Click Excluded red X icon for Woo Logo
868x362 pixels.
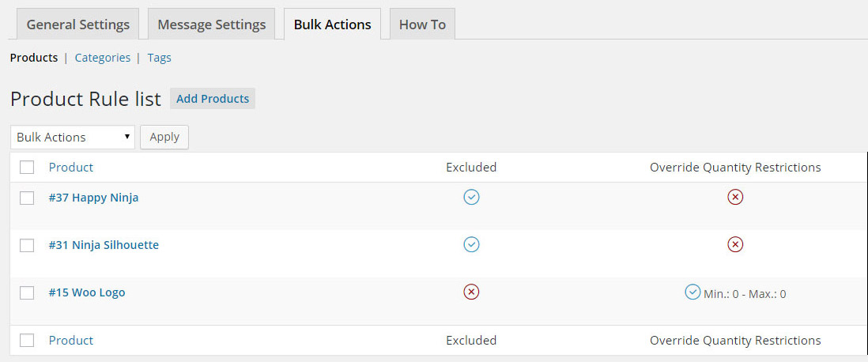click(471, 292)
